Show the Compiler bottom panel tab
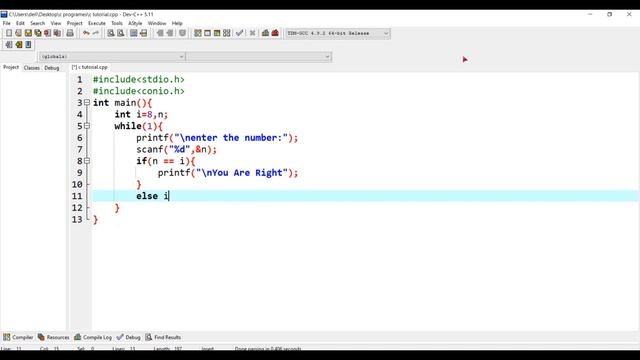This screenshot has height=360, width=640. (18, 337)
